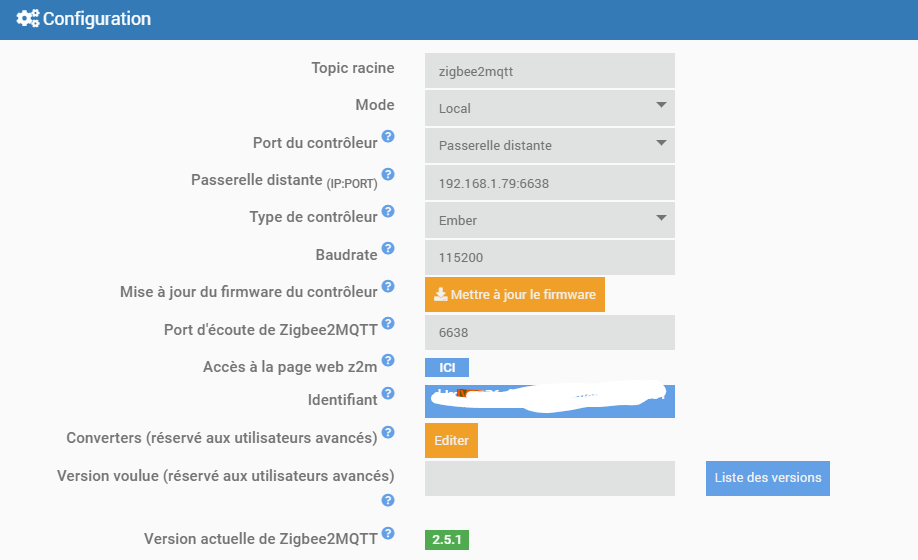The width and height of the screenshot is (918, 560).
Task: Click the Configuration gears icon
Action: (x=28, y=19)
